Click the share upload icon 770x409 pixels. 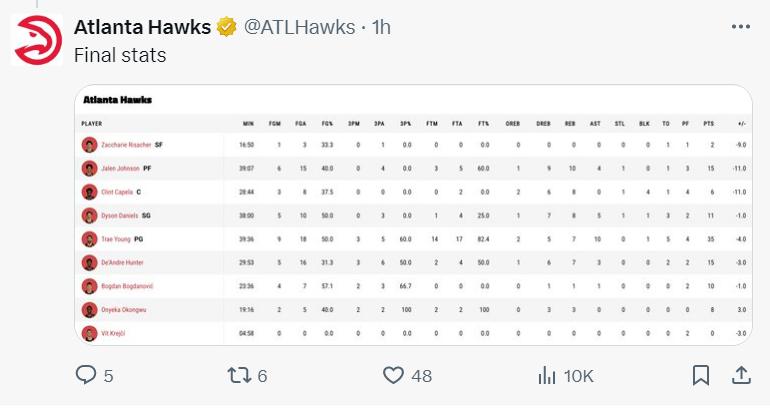pos(741,376)
